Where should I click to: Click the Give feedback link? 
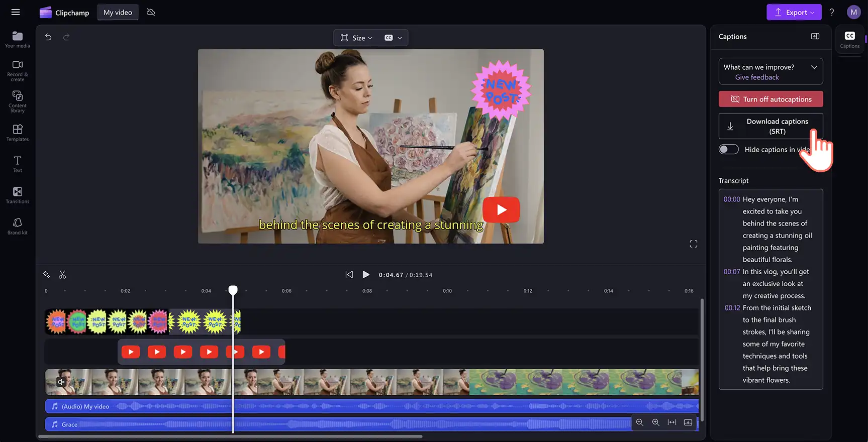[x=757, y=77]
